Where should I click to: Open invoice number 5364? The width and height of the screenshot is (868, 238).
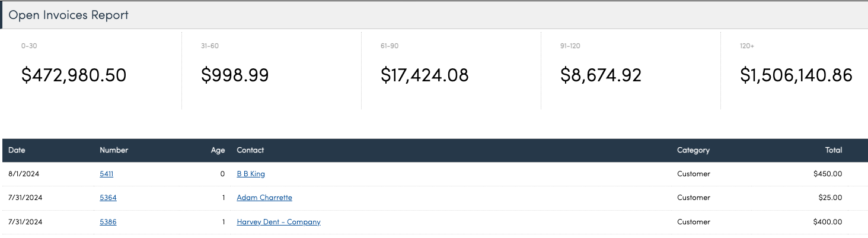[x=108, y=198]
